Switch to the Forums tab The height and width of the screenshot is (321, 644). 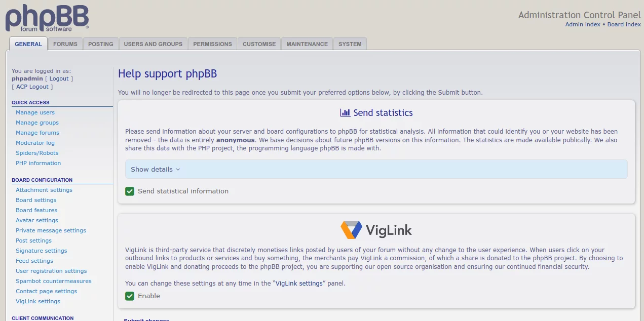tap(65, 44)
